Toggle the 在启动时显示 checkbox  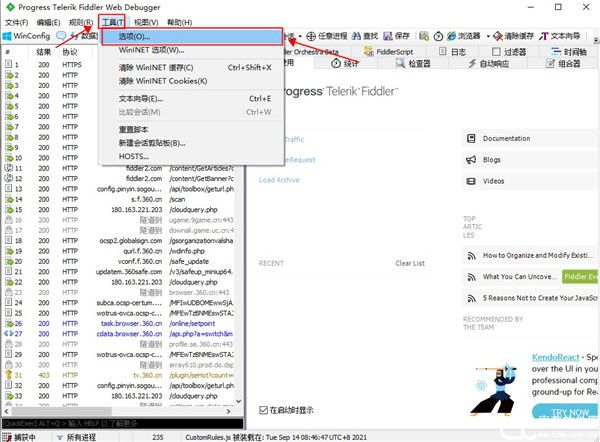click(x=263, y=410)
